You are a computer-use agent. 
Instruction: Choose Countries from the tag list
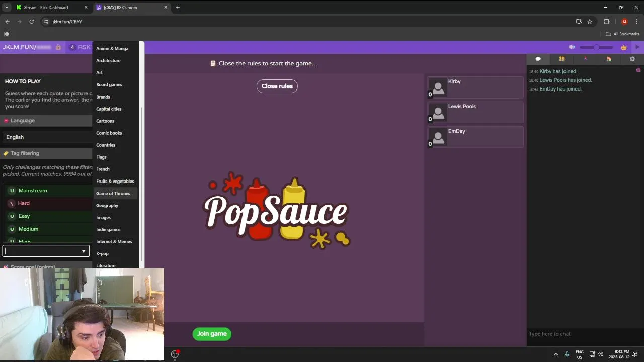[115, 145]
